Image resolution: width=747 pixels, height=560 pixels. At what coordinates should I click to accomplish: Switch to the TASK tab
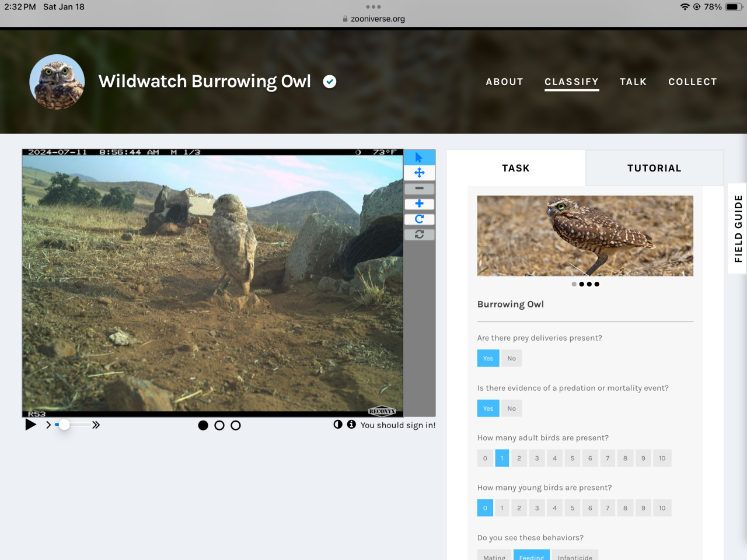pos(516,168)
